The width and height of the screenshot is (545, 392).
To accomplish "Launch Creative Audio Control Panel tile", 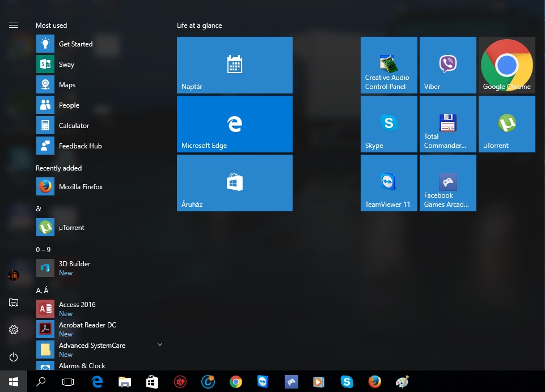I will point(389,65).
